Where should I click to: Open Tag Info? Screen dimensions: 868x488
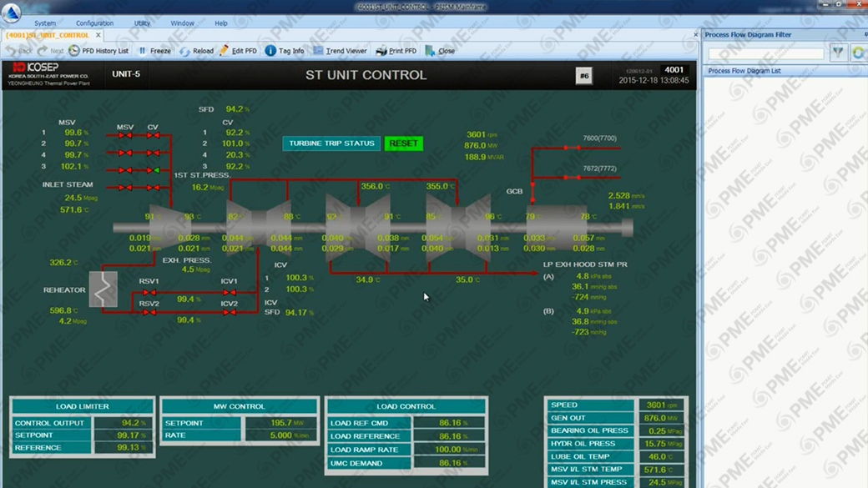(285, 50)
